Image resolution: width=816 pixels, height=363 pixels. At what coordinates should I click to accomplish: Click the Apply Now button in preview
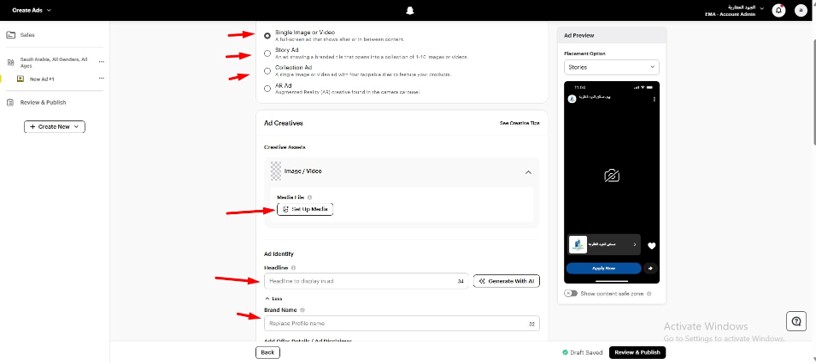click(604, 268)
